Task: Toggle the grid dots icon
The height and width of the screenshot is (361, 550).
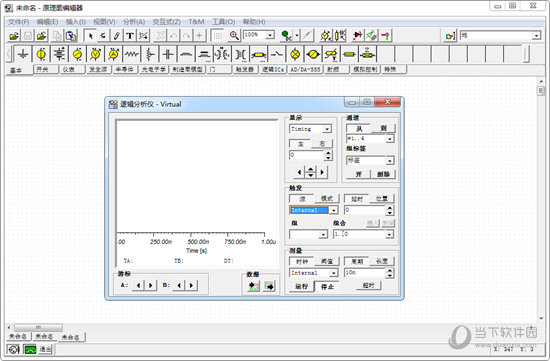Action: click(x=218, y=36)
